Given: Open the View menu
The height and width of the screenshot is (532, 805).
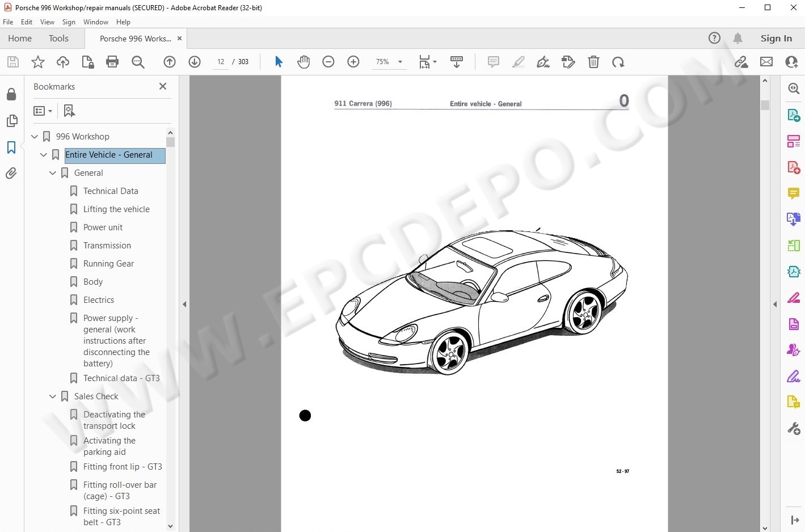Looking at the screenshot, I should tap(47, 22).
